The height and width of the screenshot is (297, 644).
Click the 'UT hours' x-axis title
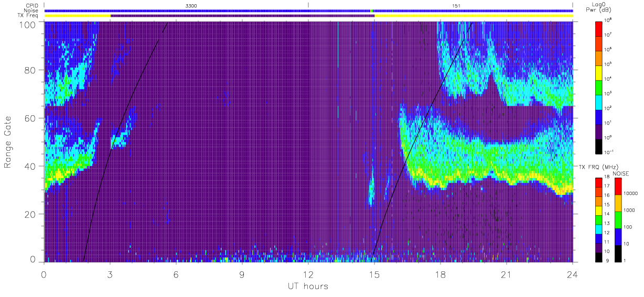coord(307,286)
